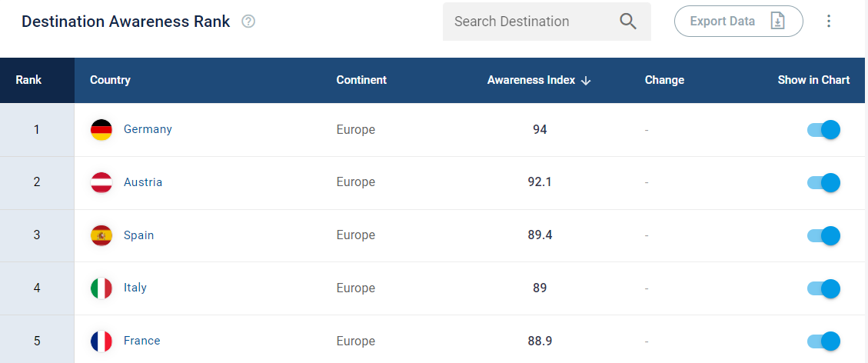This screenshot has height=363, width=868.
Task: Switch off Italy's chart toggle
Action: pos(823,289)
